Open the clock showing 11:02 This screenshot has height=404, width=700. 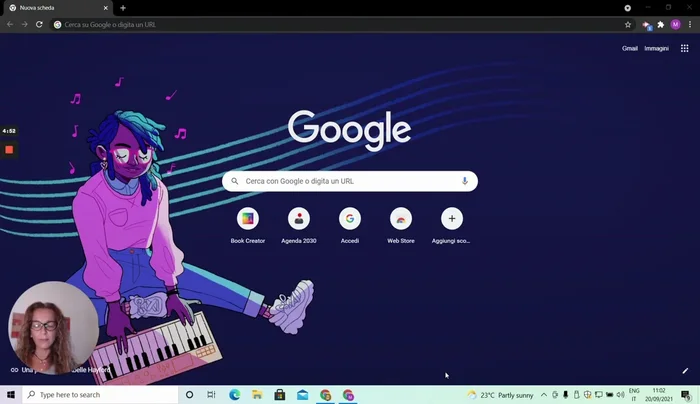(x=658, y=395)
